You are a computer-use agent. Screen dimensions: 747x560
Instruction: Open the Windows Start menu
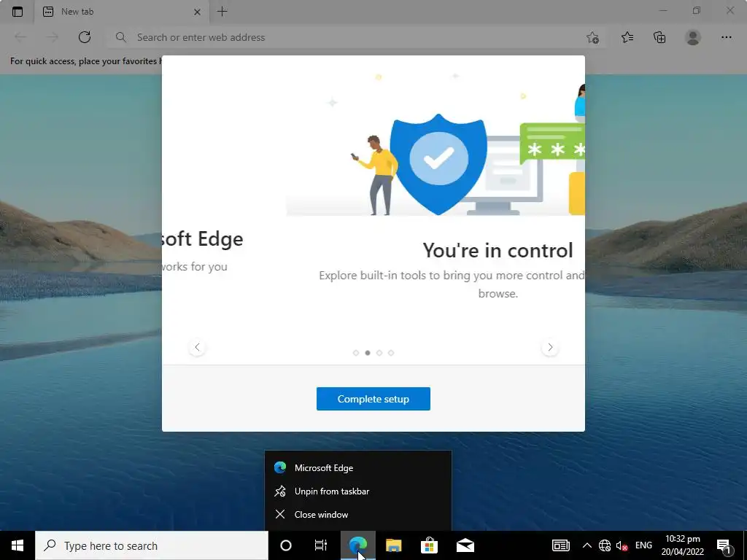click(x=18, y=545)
